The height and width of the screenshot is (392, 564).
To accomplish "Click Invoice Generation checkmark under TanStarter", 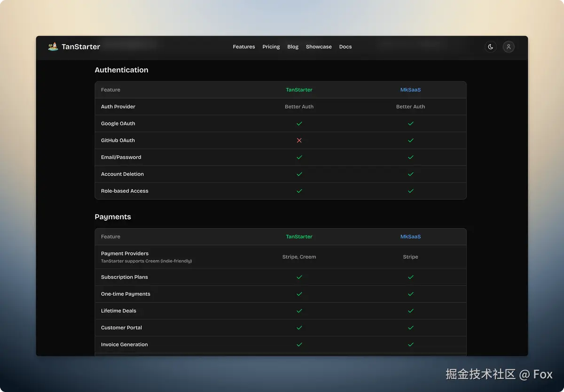I will click(x=299, y=345).
